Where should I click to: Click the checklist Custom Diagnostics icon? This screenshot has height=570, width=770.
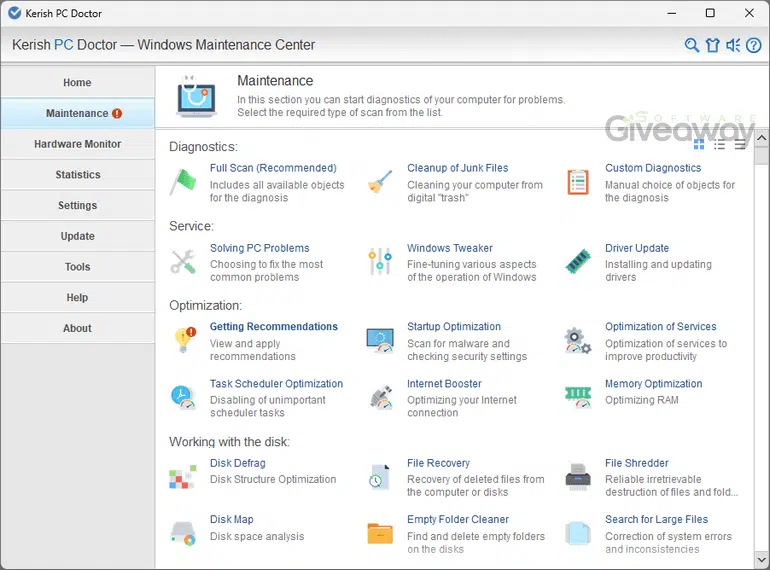click(x=578, y=182)
